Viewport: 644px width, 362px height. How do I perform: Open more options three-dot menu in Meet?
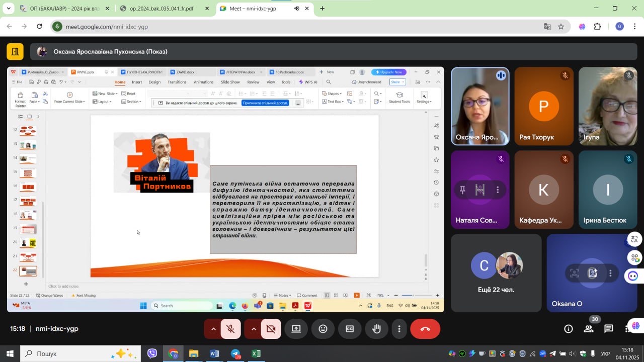tap(399, 329)
